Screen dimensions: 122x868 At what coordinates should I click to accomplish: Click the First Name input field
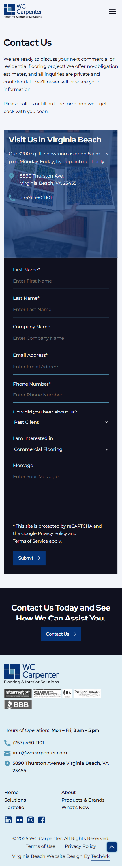[61, 281]
